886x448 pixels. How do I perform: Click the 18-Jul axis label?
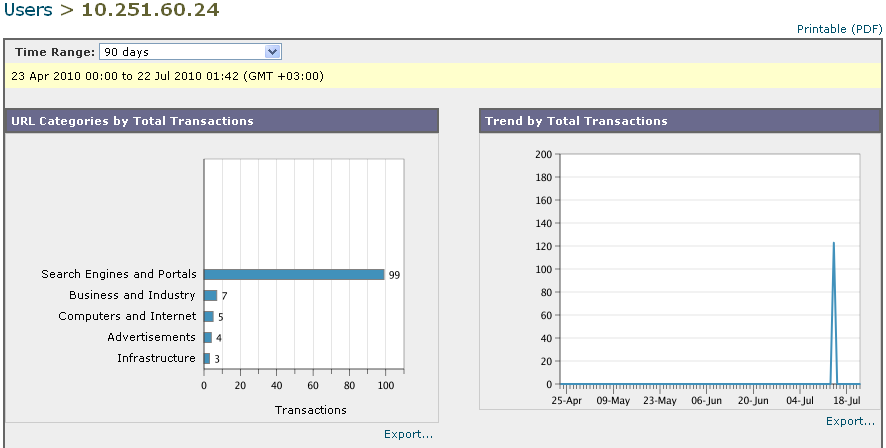click(x=846, y=401)
